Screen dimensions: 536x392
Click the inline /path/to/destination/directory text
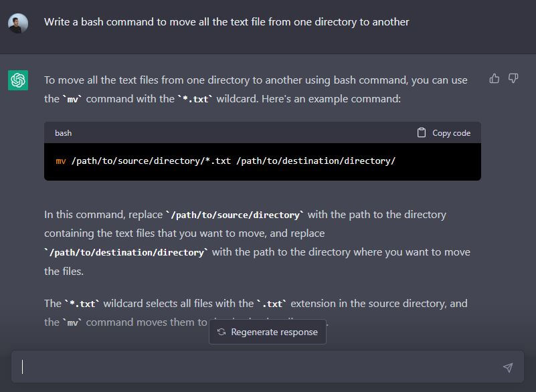pos(126,252)
